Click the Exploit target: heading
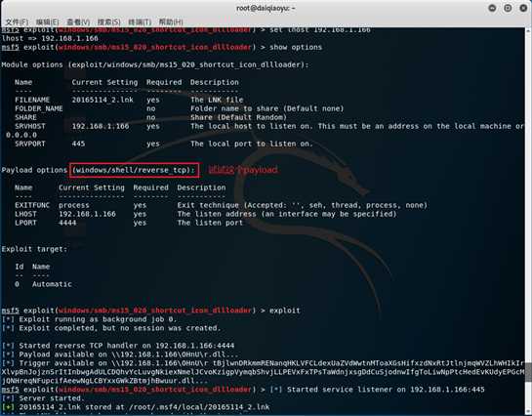The height and width of the screenshot is (416, 532). 34,249
